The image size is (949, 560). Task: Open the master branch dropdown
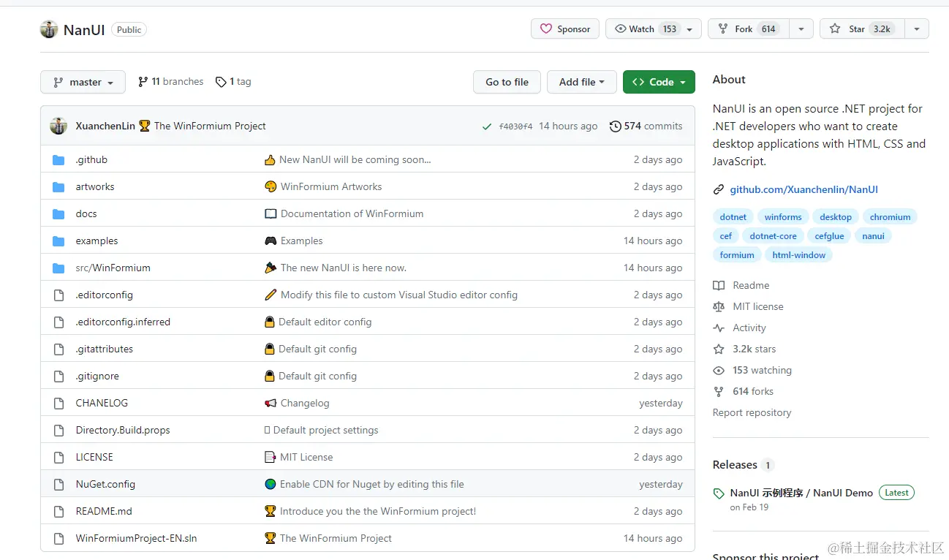[x=83, y=82]
